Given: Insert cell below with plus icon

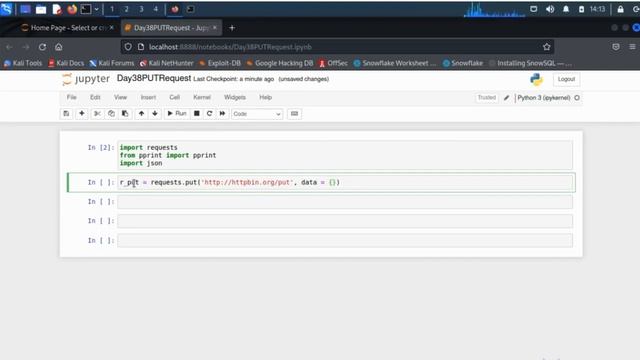Looking at the screenshot, I should pos(82,113).
